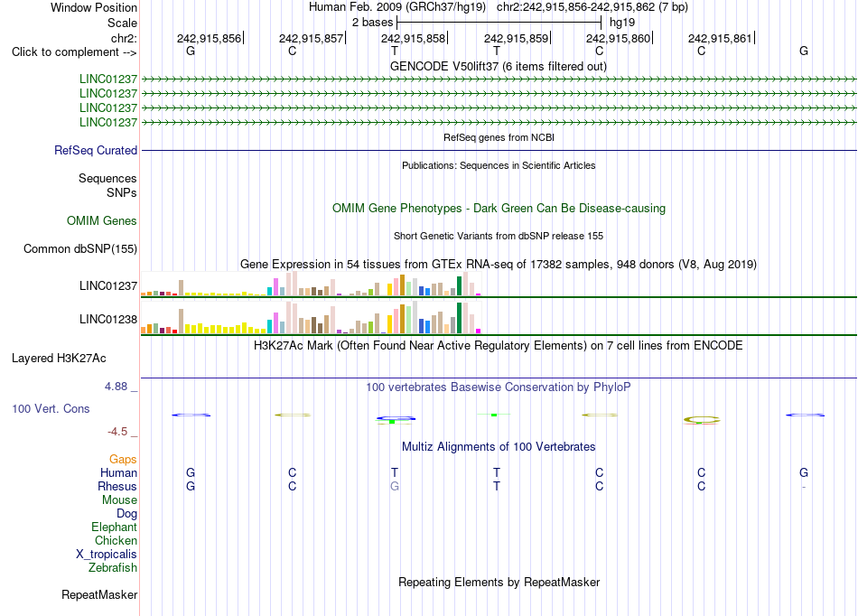Open the SNPs track label

click(122, 192)
